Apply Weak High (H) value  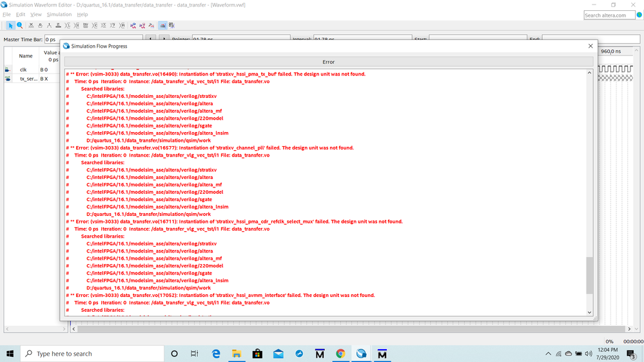coord(77,26)
